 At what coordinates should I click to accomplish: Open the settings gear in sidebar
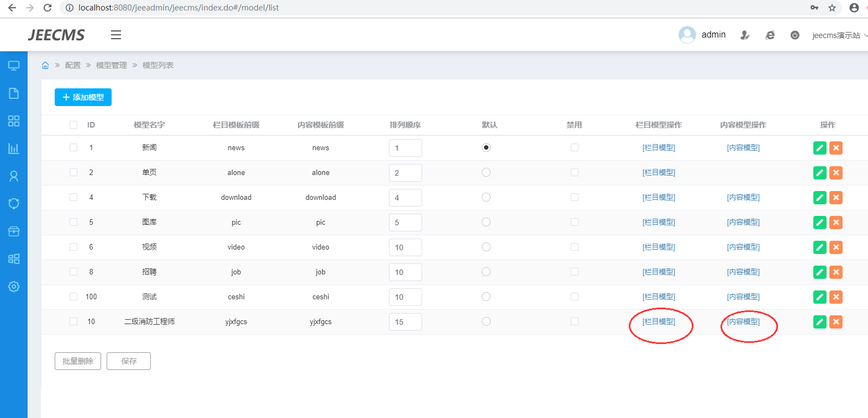pyautogui.click(x=14, y=287)
